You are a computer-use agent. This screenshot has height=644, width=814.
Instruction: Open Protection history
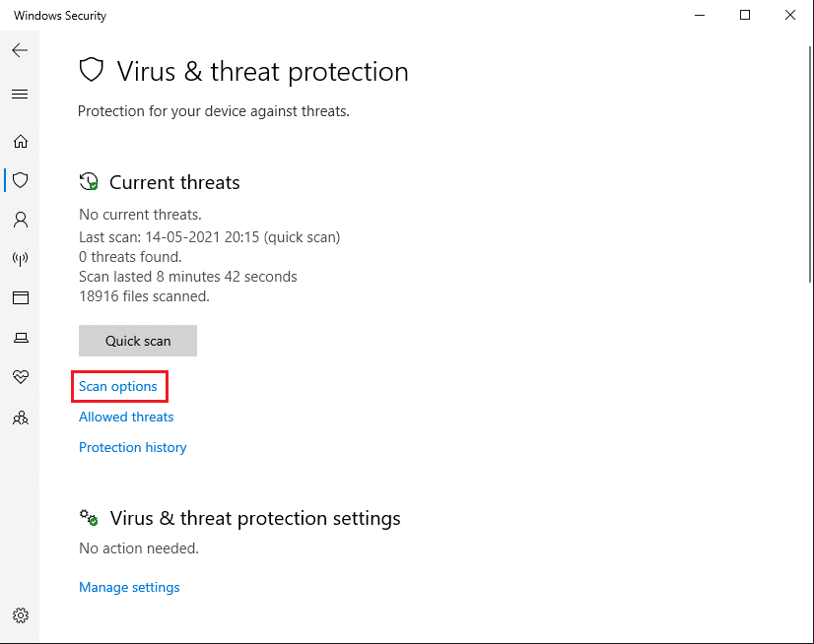132,447
